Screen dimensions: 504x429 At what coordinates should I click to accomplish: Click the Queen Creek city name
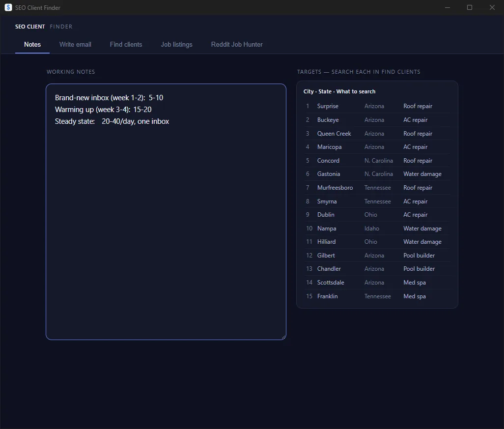pyautogui.click(x=334, y=134)
